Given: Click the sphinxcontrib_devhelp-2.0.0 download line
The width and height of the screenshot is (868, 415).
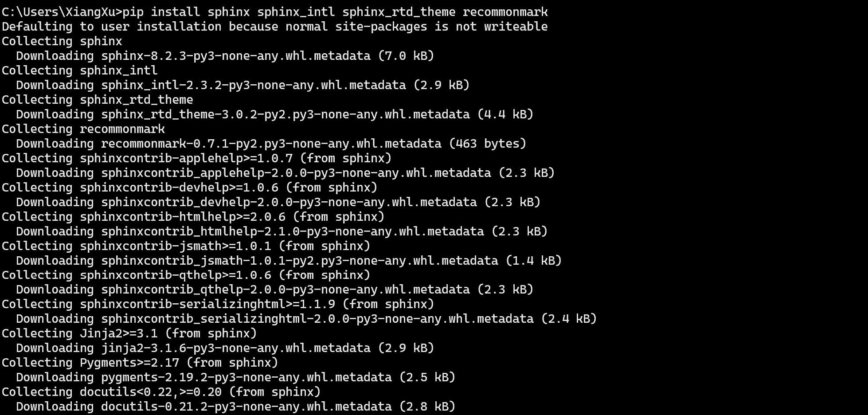Looking at the screenshot, I should coord(278,202).
